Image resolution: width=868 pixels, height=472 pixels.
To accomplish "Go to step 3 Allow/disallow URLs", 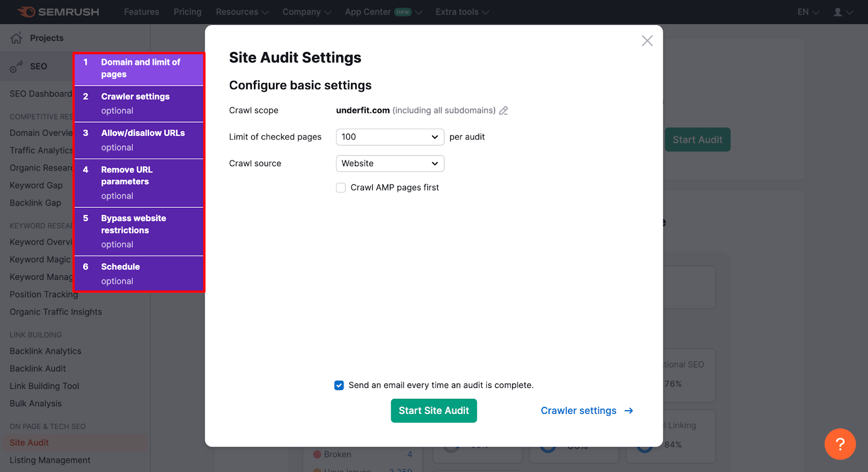I will coord(139,141).
